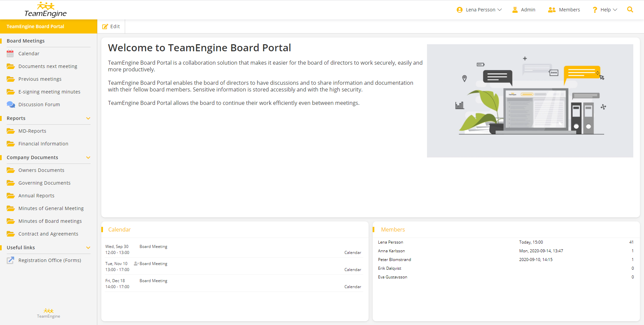Click the E-signing meeting minutes folder icon
The image size is (644, 325).
[11, 92]
